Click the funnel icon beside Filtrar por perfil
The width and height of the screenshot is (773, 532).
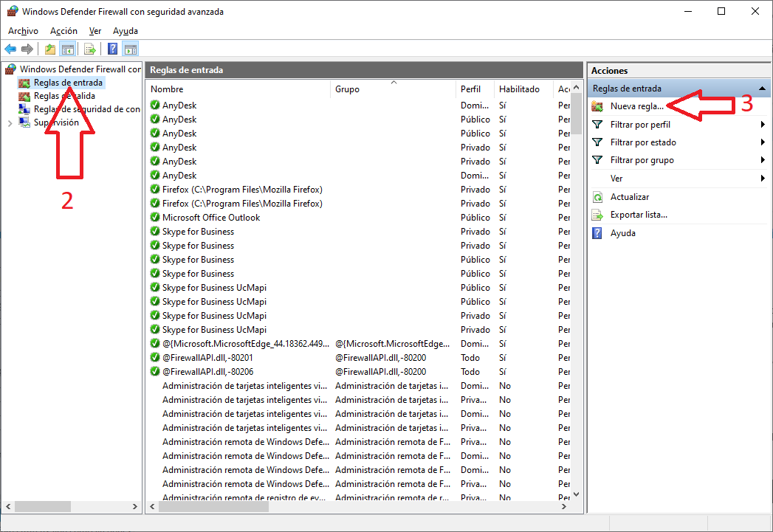(597, 125)
